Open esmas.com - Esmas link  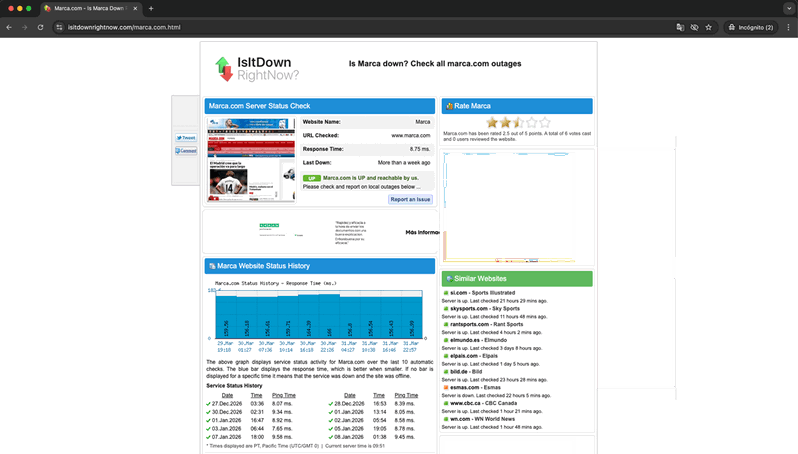coord(475,388)
